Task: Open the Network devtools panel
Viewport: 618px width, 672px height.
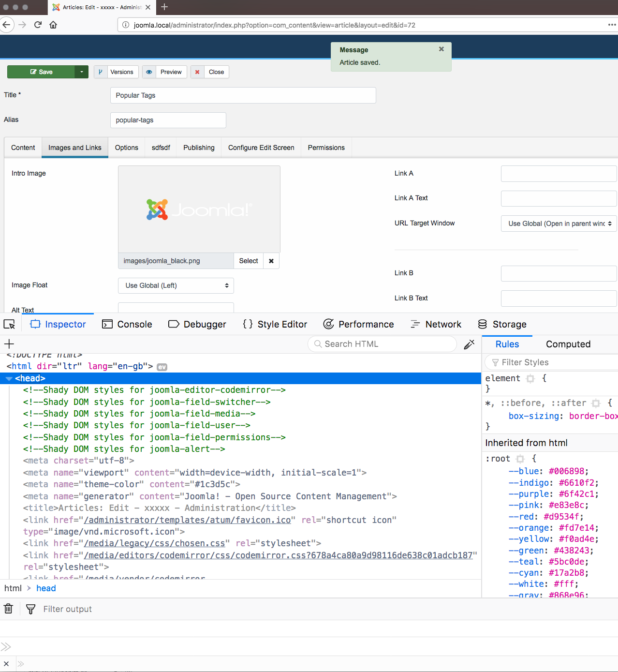Action: click(436, 324)
